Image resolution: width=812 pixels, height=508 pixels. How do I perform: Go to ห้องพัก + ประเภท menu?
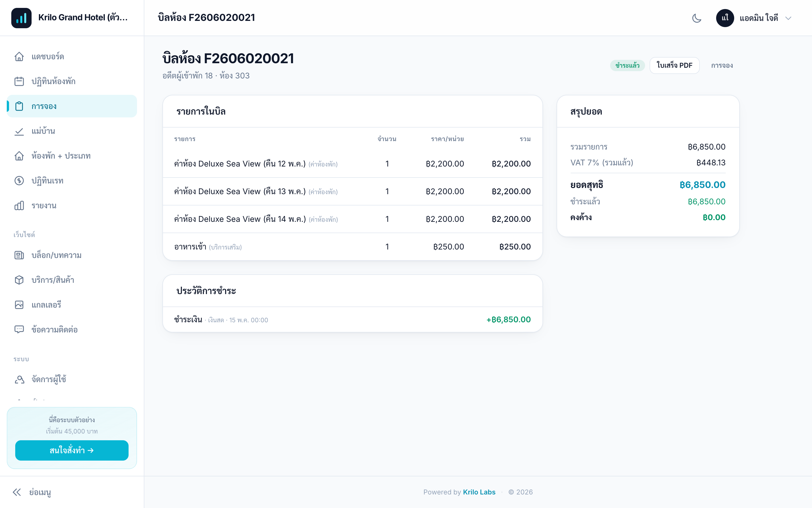[72, 156]
